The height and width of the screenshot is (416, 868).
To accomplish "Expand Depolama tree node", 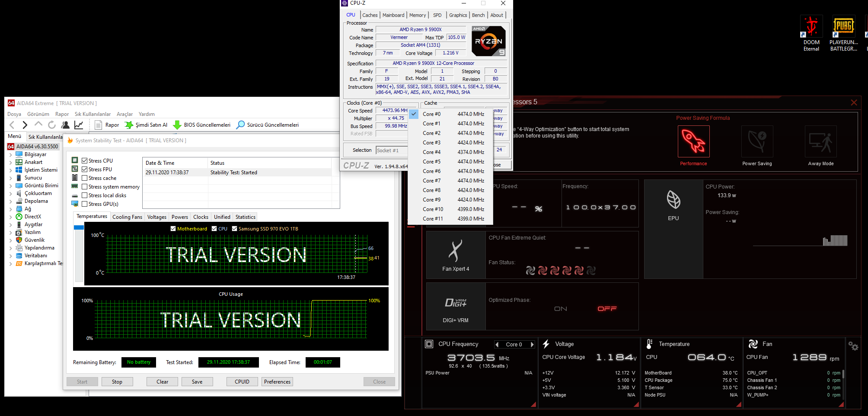I will click(x=11, y=202).
